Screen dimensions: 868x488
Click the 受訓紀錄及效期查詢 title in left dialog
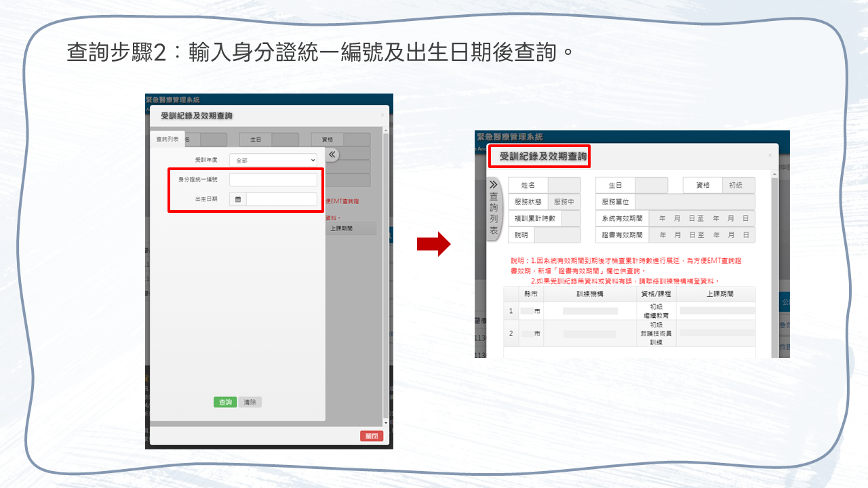click(197, 116)
